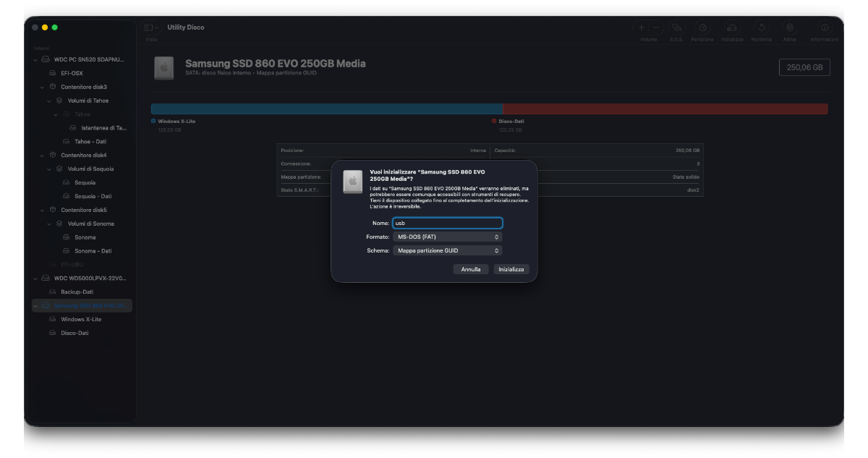This screenshot has width=868, height=458.
Task: Collapse the Volumi di Sonoma group
Action: [49, 224]
